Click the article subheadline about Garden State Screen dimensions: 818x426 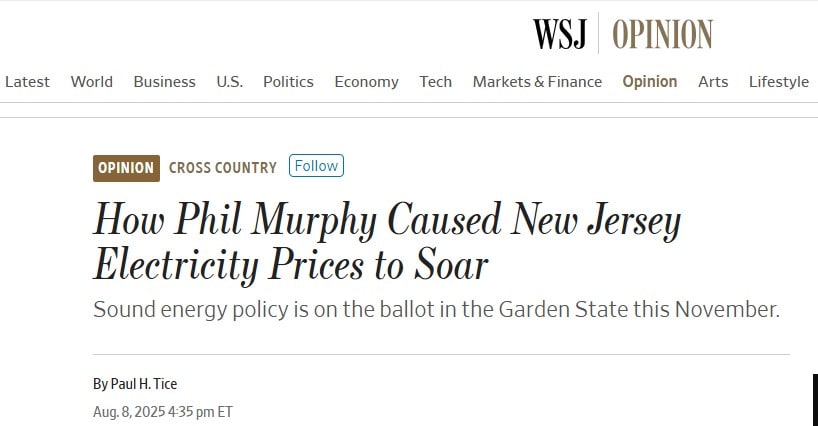[436, 310]
